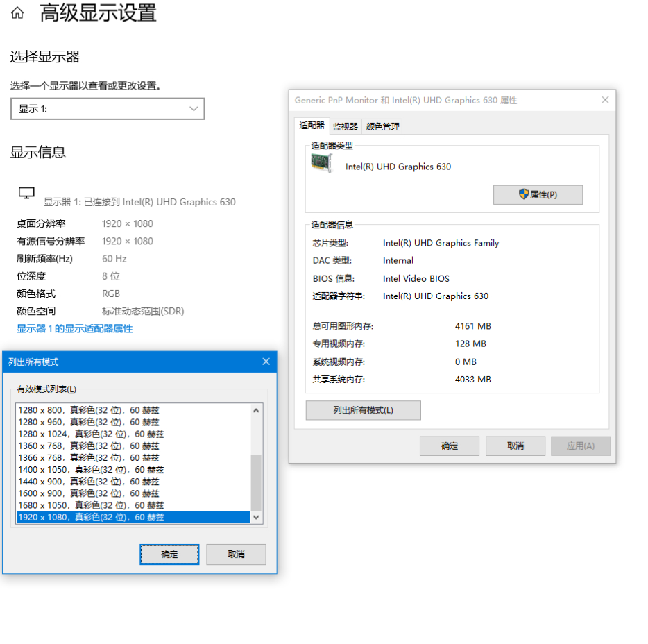
Task: Close the Generic PnP Monitor properties window
Action: point(605,100)
